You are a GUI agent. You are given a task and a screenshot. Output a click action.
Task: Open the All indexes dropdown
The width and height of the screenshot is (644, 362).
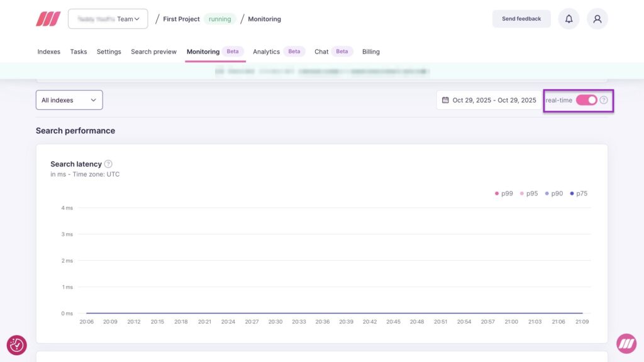coord(69,99)
